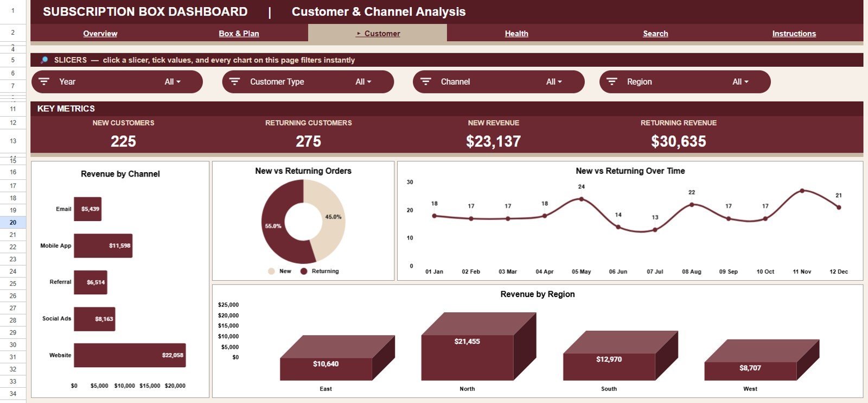Click the Returning legend color swatch
The image size is (868, 403).
click(304, 271)
